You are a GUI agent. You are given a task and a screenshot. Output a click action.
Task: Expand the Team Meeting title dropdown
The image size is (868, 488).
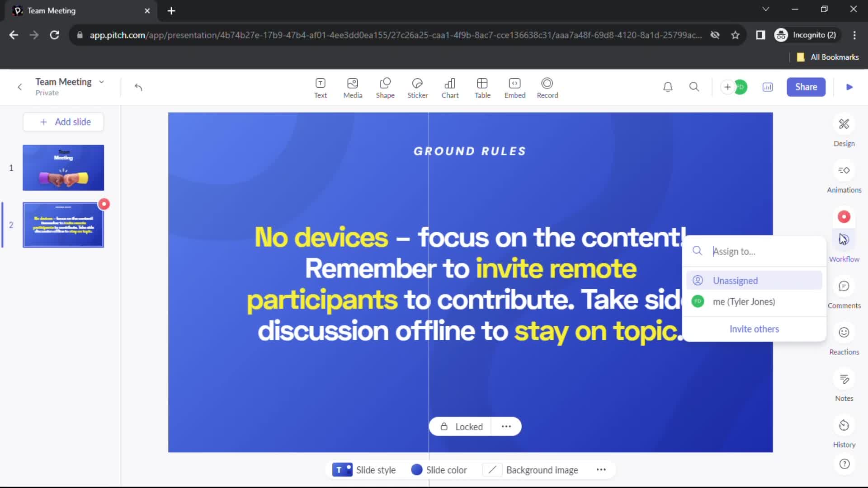(101, 82)
